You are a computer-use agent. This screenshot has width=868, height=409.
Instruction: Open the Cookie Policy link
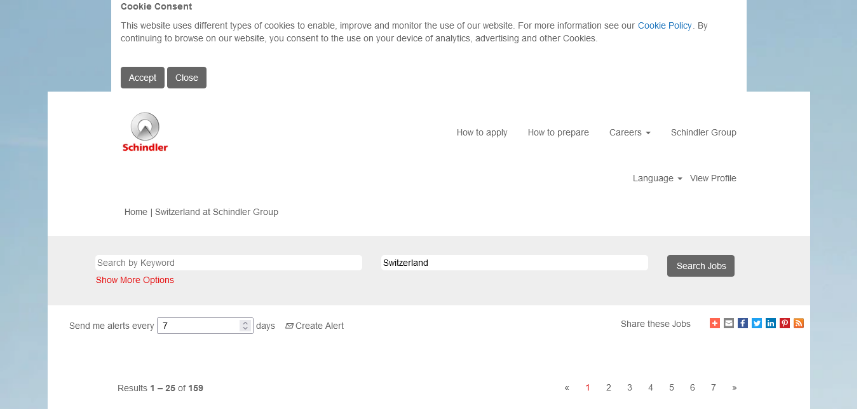664,25
